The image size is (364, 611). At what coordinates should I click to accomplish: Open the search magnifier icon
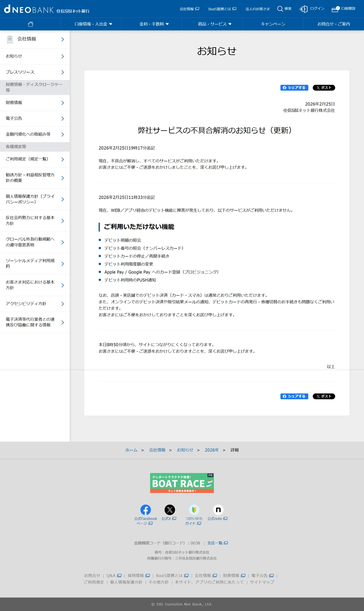click(x=280, y=9)
